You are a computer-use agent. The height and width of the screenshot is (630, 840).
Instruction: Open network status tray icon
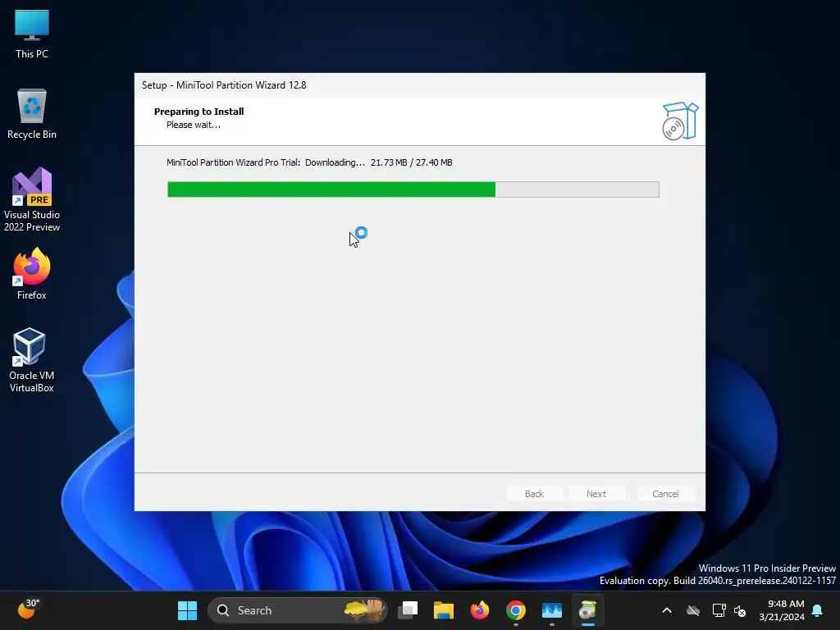(x=719, y=610)
